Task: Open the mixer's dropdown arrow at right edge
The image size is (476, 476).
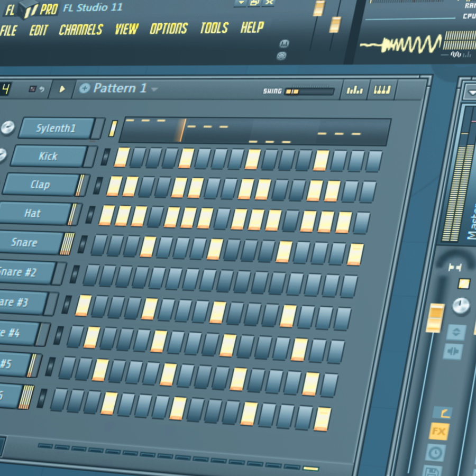Action: point(471,92)
